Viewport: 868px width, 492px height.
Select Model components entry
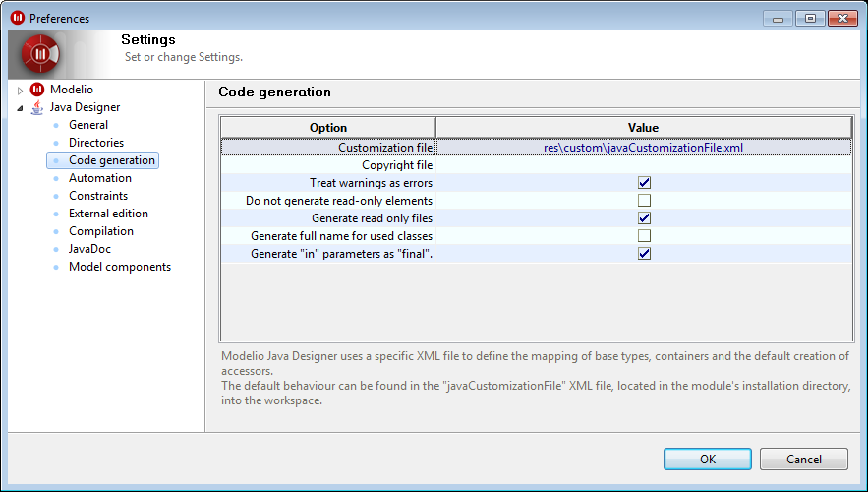click(120, 267)
